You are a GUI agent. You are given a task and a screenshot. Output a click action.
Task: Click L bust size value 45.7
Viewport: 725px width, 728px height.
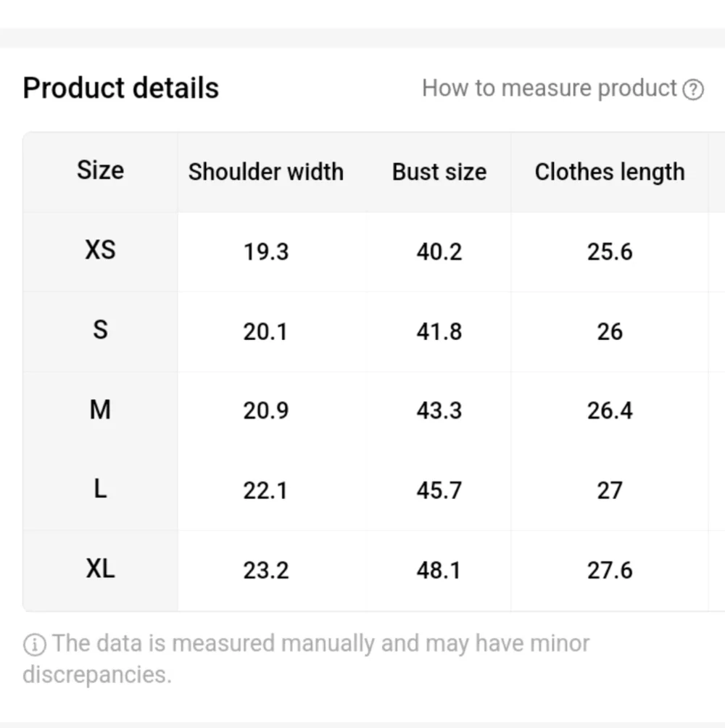(x=439, y=490)
